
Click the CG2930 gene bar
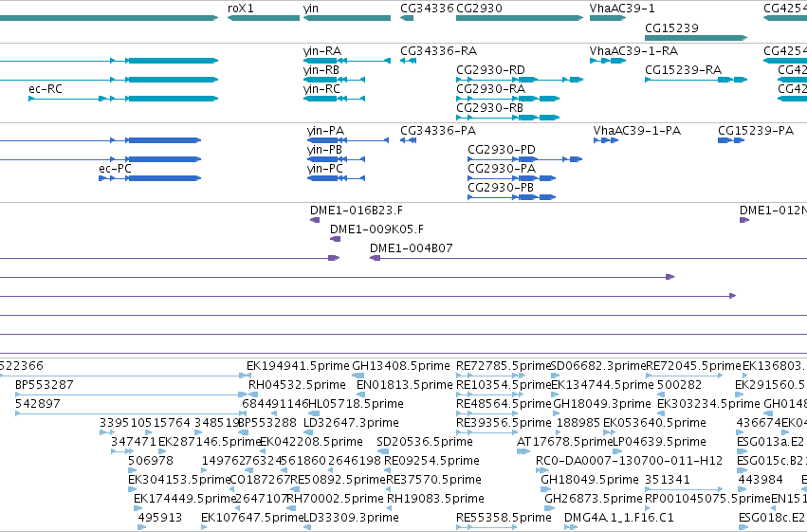click(520, 18)
